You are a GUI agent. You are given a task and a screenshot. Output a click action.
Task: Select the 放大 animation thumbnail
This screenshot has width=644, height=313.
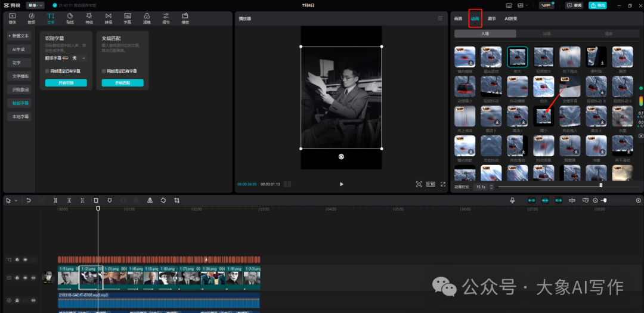point(517,57)
